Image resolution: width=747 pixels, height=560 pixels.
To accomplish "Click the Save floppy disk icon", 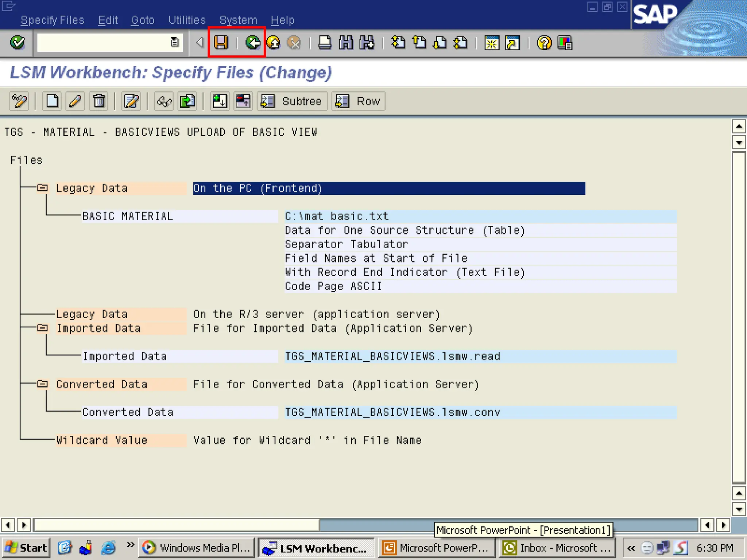I will pyautogui.click(x=221, y=43).
